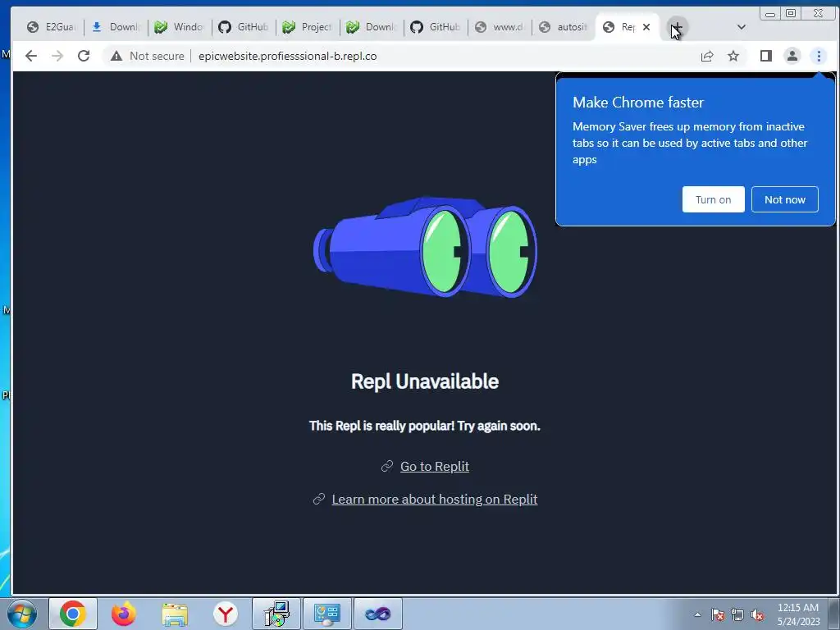Go back using the browser back arrow
840x630 pixels.
[x=31, y=56]
